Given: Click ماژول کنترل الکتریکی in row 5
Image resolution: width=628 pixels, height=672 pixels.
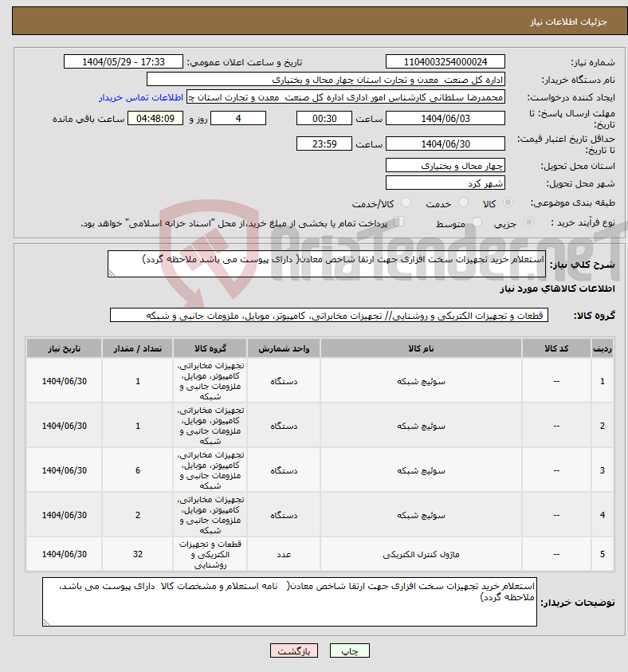Looking at the screenshot, I should click(x=421, y=554).
